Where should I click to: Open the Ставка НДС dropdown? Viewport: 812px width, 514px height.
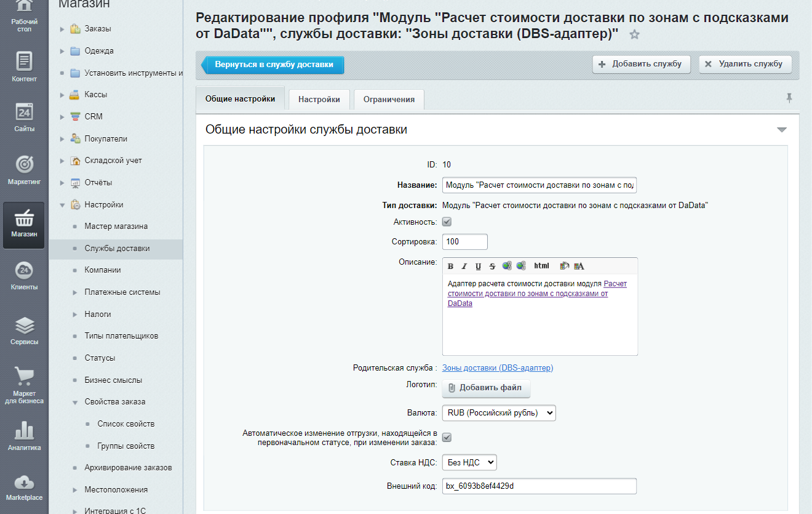click(x=469, y=462)
